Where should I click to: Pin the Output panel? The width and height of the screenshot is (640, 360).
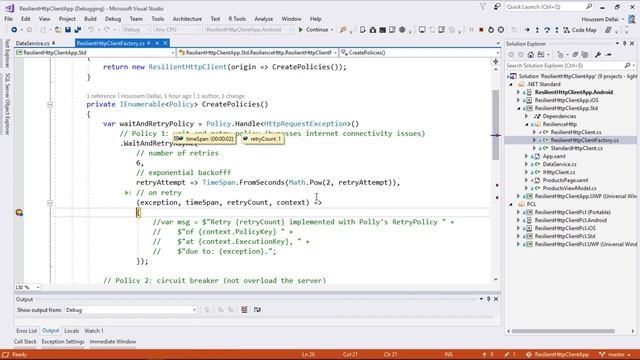(489, 299)
